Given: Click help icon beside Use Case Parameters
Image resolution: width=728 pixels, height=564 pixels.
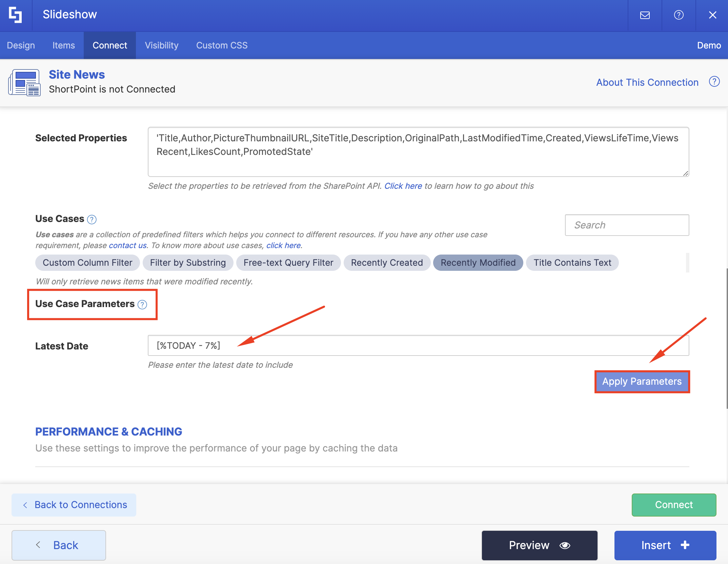Looking at the screenshot, I should (x=142, y=304).
